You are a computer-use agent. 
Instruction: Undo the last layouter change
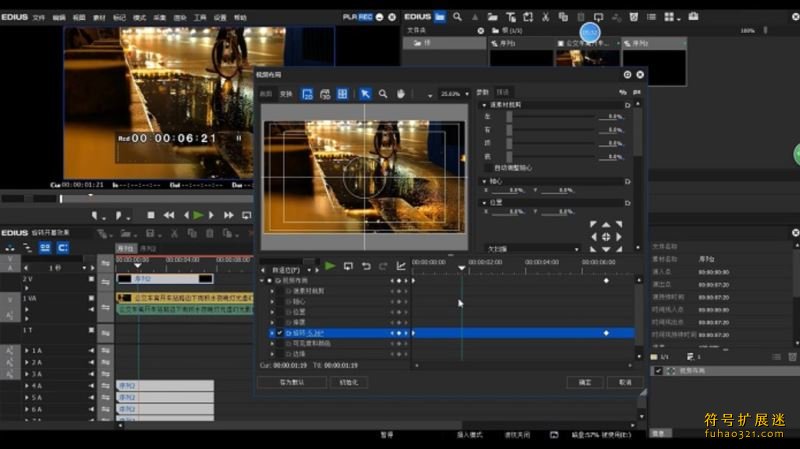[x=366, y=266]
